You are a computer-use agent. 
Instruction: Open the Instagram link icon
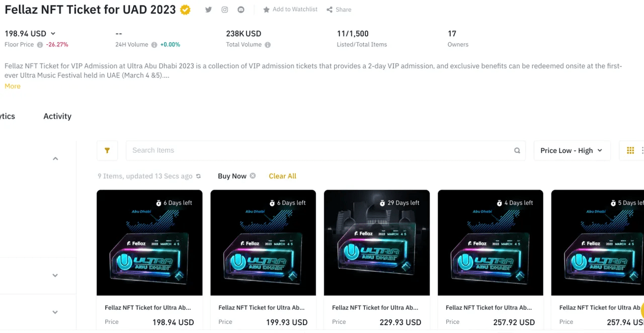225,10
